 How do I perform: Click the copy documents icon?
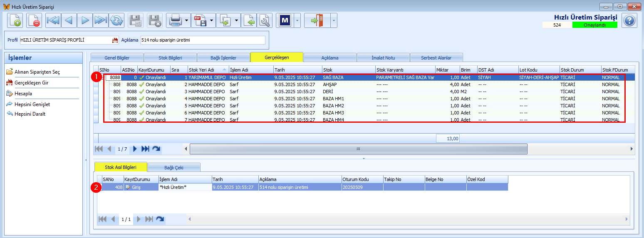pos(225,20)
